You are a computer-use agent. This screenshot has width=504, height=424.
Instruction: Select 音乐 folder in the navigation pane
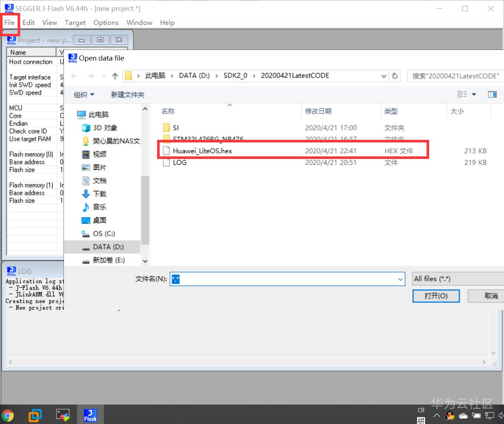[94, 207]
